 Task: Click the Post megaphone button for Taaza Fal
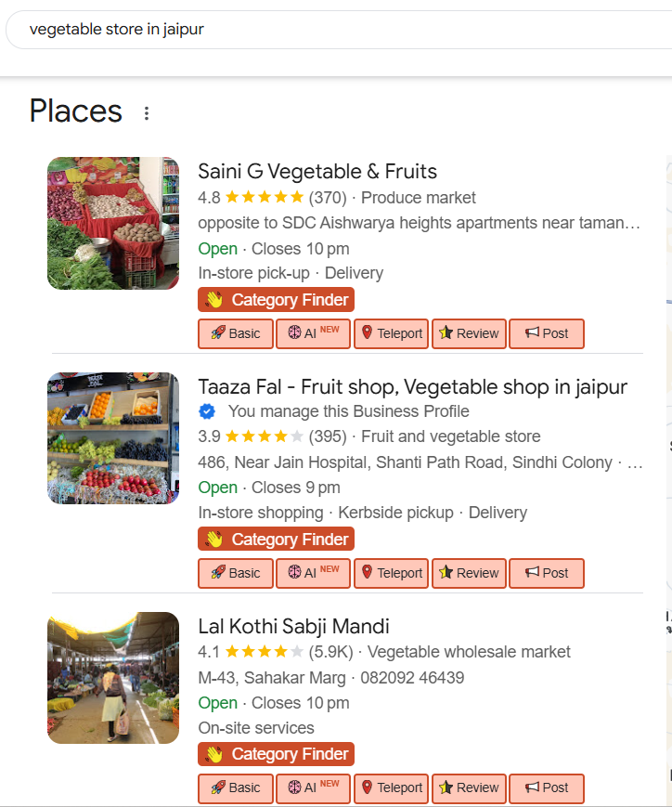pos(547,573)
